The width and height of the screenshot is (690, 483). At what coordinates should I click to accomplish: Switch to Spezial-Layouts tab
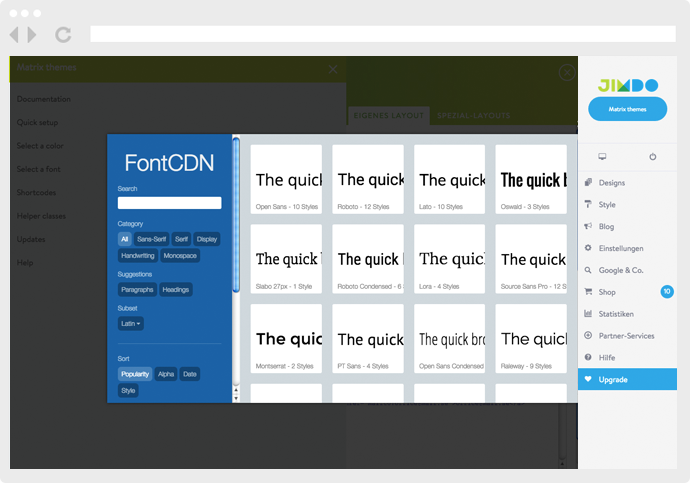[473, 116]
